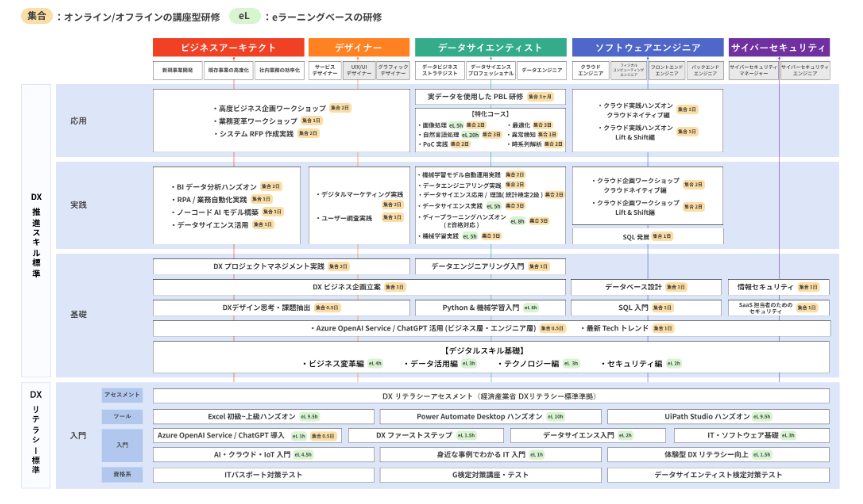Viewport: 863px width, 504px height.
Task: Click the SQL 入門 course box
Action: point(647,308)
